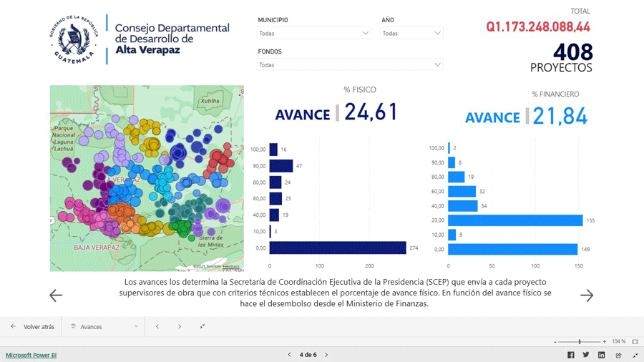644x362 pixels.
Task: Open the FONDOS filter dropdown
Action: coord(350,65)
